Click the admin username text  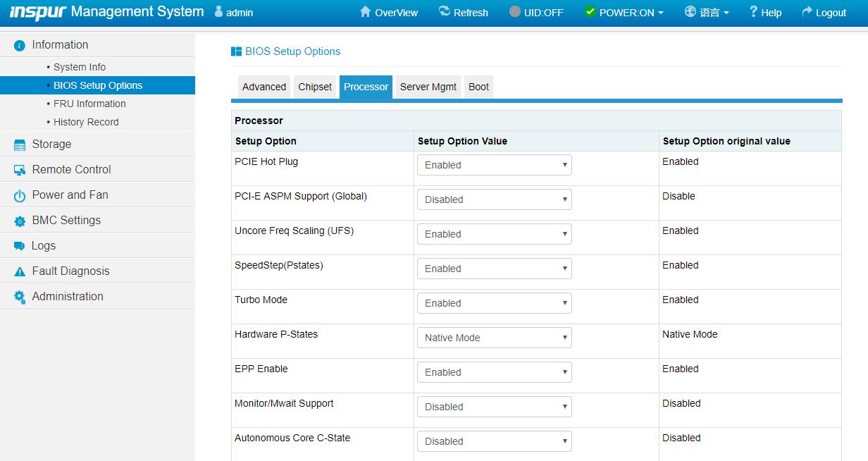tap(240, 13)
